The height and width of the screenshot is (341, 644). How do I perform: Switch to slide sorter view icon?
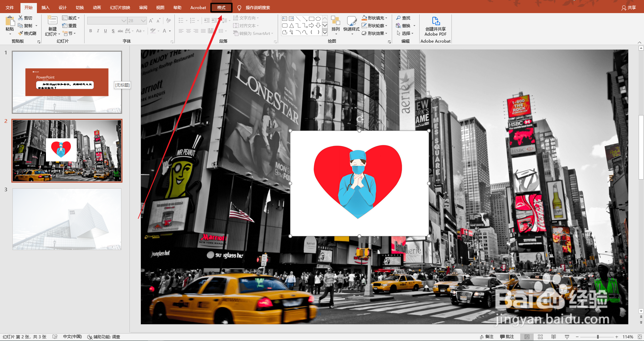tap(540, 337)
